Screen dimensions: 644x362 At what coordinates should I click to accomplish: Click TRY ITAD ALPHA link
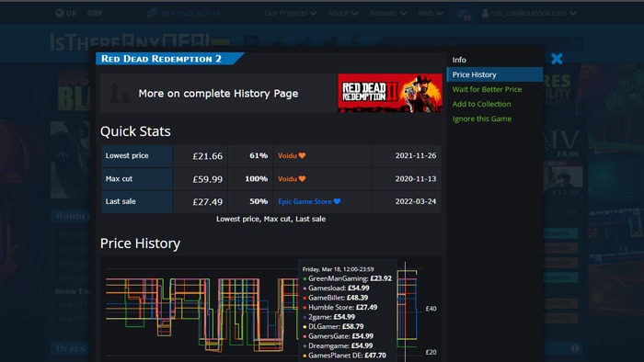pyautogui.click(x=184, y=13)
